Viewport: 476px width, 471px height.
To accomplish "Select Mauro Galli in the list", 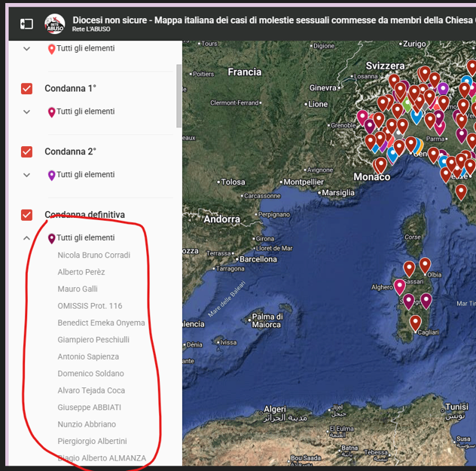I will click(78, 289).
